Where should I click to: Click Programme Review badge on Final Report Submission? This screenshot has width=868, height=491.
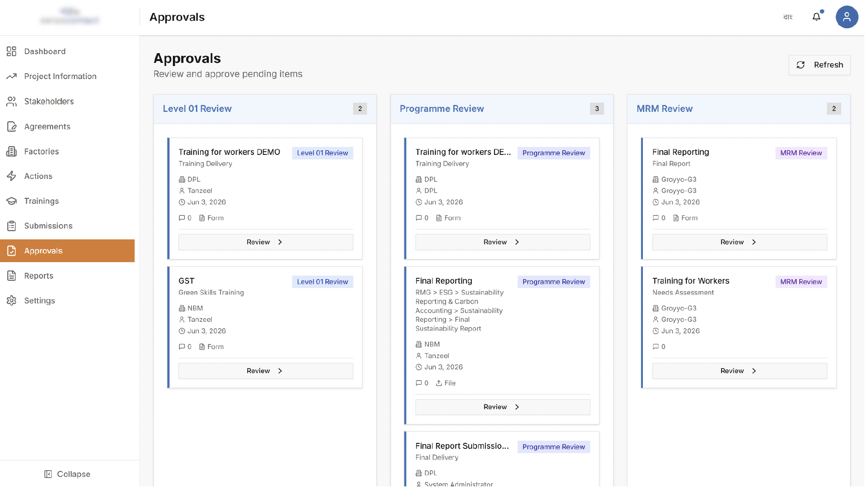(x=554, y=447)
